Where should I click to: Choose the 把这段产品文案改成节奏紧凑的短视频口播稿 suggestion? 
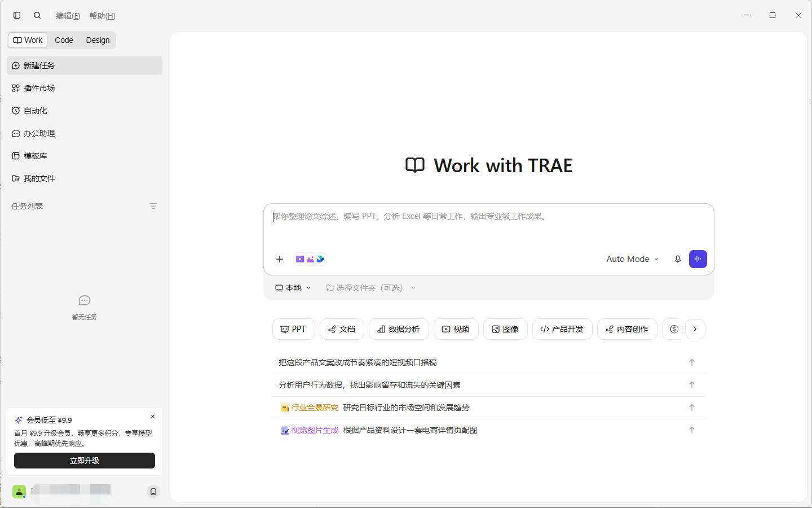pos(489,362)
